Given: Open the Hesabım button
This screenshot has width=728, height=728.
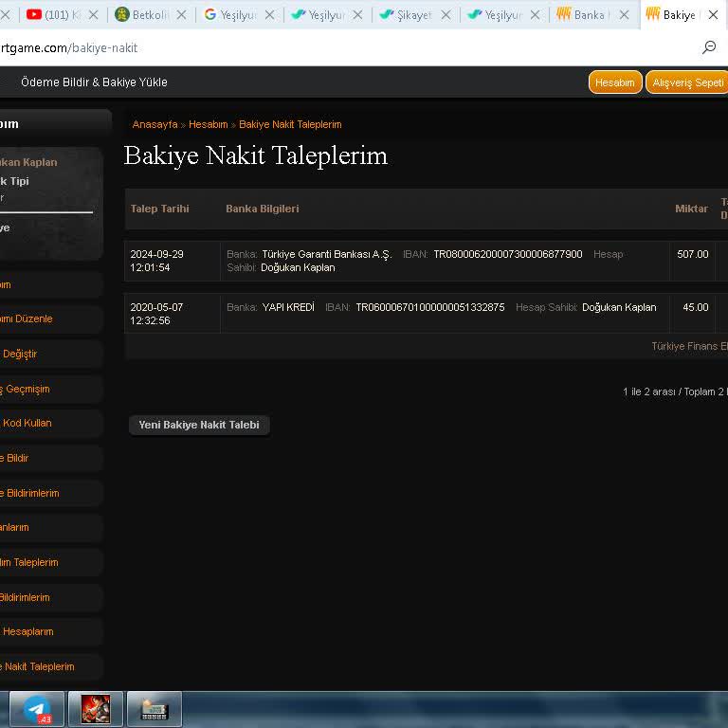Looking at the screenshot, I should pos(615,82).
